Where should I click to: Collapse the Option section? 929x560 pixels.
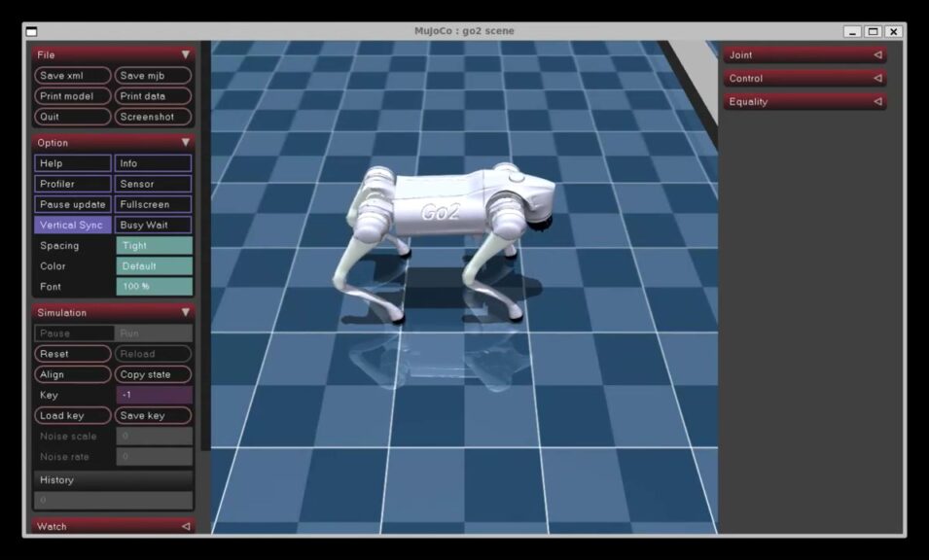tap(185, 143)
